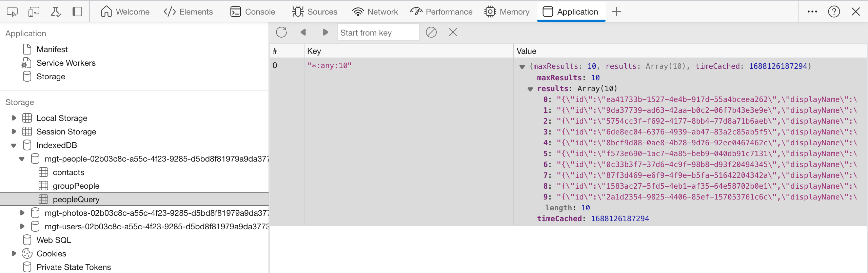Click results entry 7 with id 87f3d469

[700, 175]
